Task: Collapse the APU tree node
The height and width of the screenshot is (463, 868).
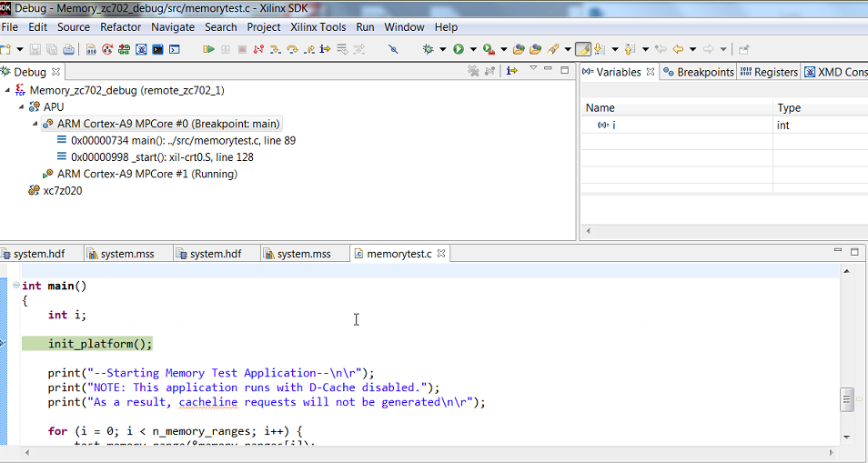Action: tap(21, 106)
